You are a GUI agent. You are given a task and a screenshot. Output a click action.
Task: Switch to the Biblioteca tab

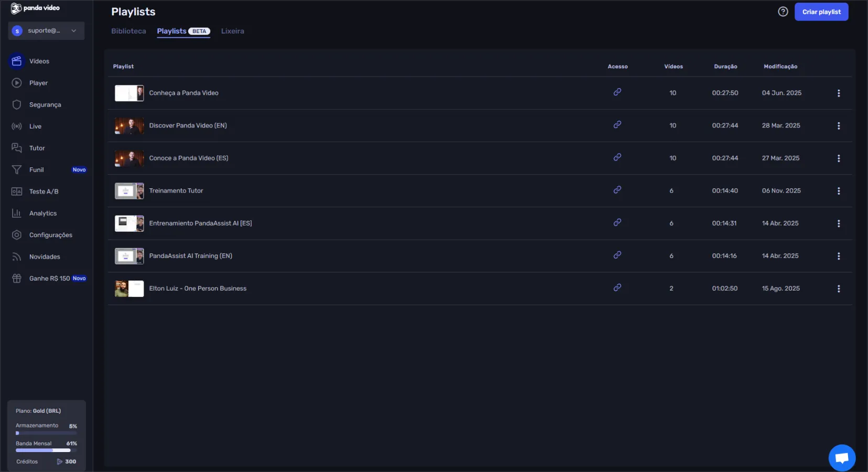coord(128,31)
